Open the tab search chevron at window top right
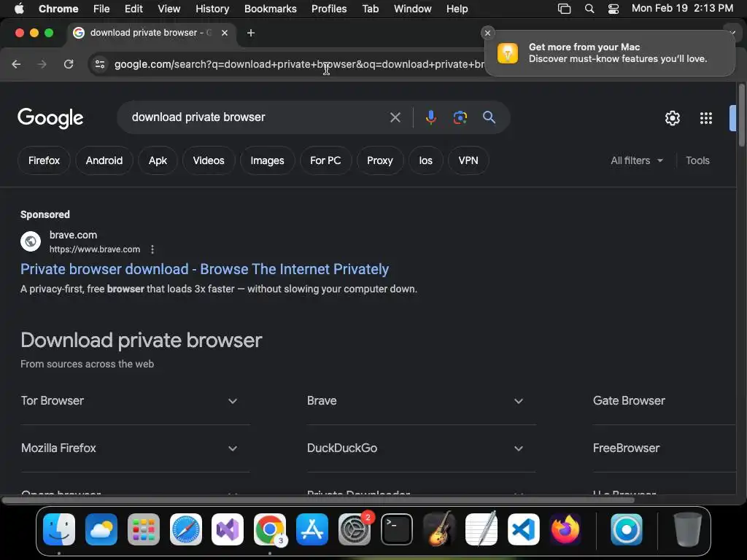 coord(732,33)
